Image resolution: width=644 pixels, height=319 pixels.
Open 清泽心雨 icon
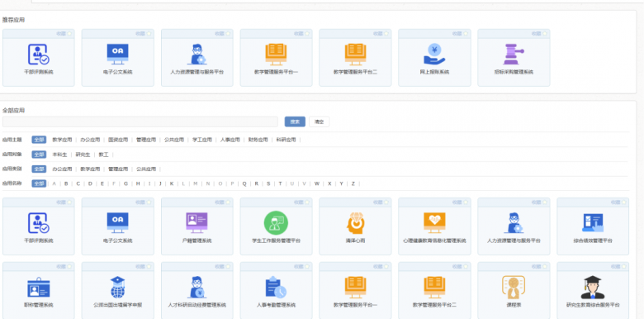(x=355, y=223)
